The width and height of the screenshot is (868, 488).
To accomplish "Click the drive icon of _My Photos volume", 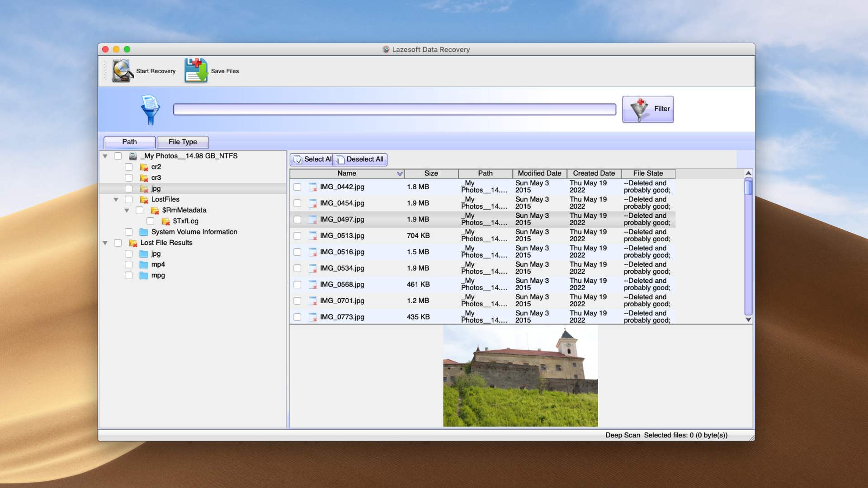I will point(133,156).
